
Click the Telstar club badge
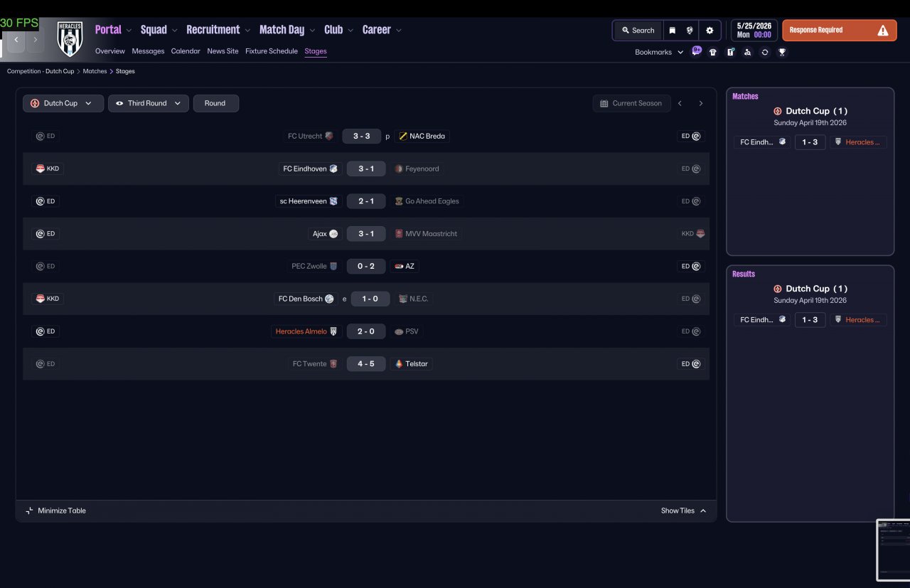[399, 364]
